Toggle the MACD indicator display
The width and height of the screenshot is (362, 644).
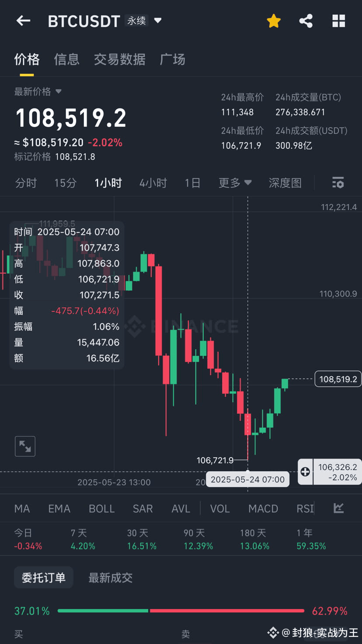click(263, 508)
